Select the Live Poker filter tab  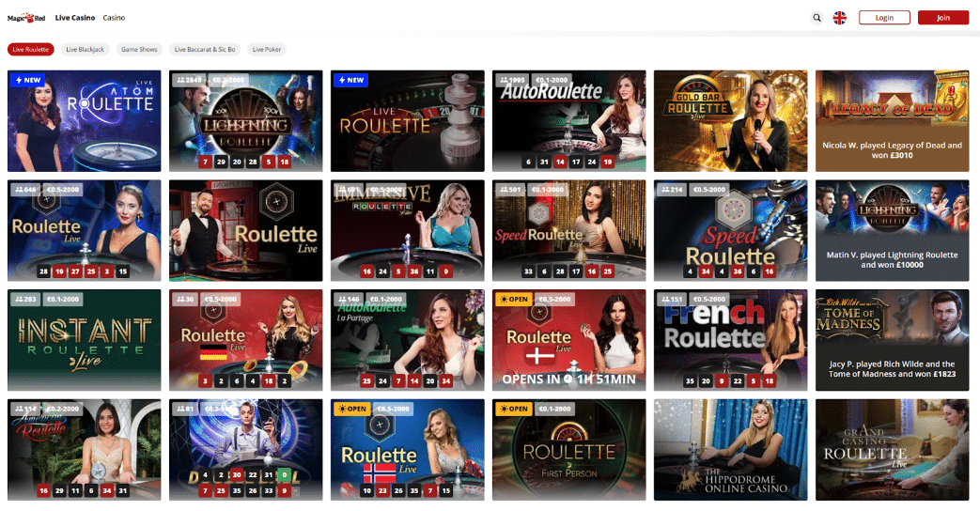click(267, 50)
